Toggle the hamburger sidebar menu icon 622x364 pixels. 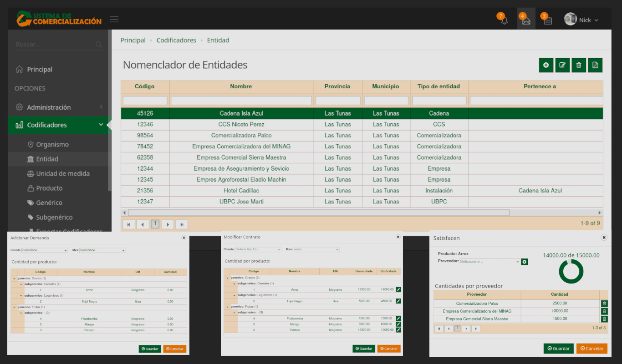coord(114,20)
